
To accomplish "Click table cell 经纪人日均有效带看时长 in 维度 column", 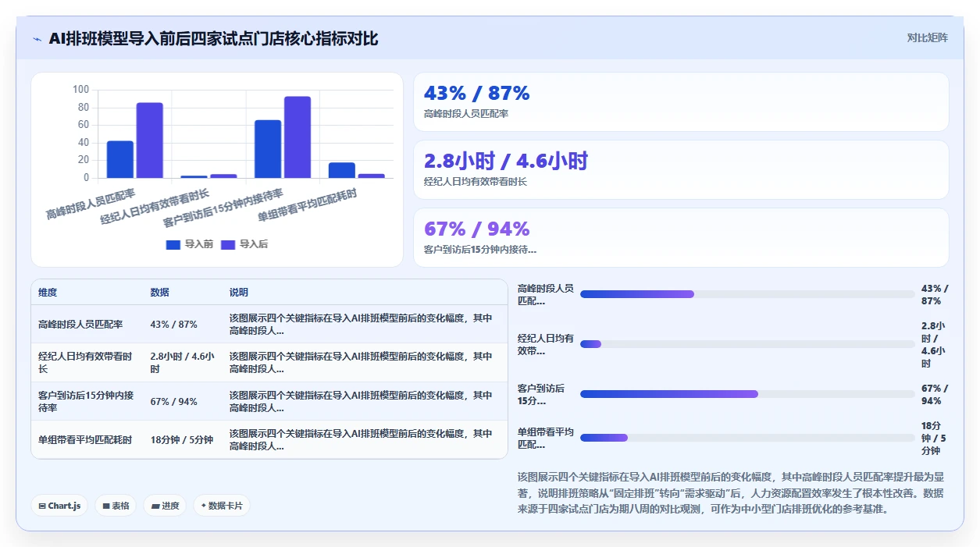I will [x=87, y=363].
